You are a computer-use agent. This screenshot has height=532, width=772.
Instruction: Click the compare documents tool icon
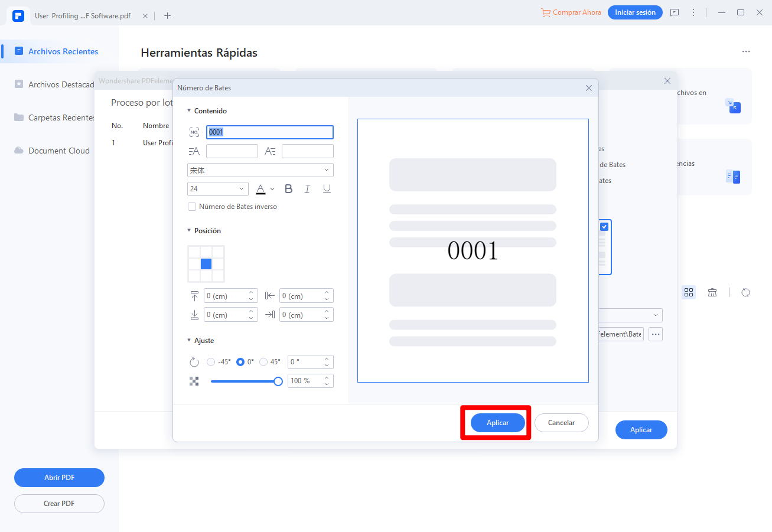733,177
